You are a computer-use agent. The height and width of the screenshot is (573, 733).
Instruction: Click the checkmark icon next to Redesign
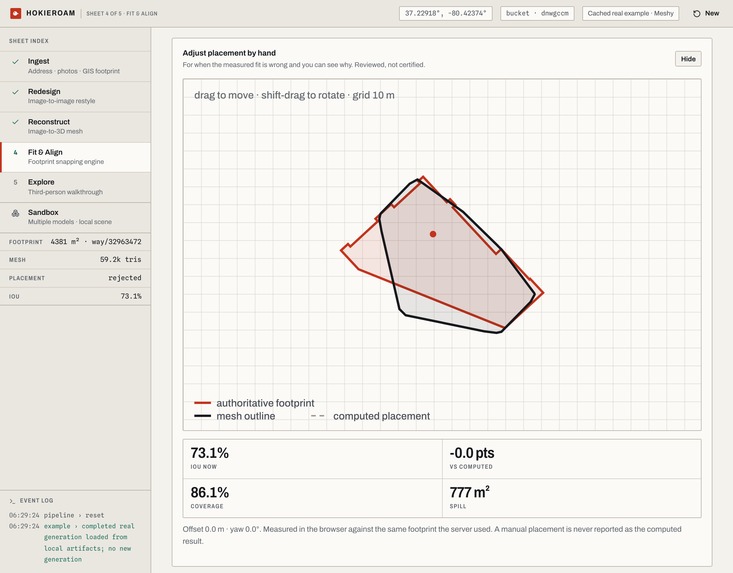15,92
